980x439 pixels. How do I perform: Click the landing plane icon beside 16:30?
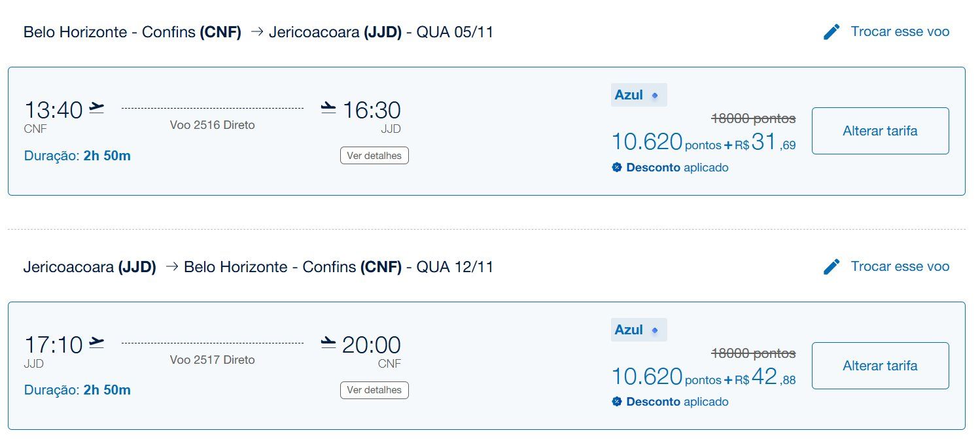coord(328,108)
